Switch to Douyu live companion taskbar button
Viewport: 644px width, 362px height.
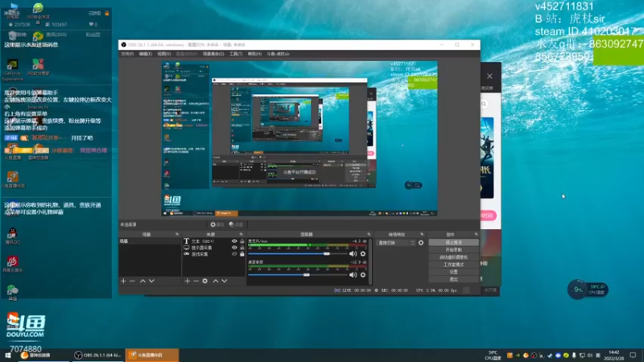pos(152,356)
